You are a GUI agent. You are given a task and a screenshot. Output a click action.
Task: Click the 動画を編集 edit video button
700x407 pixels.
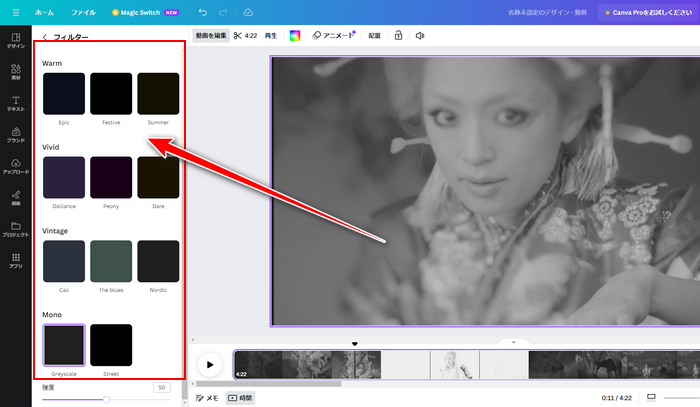pos(211,36)
